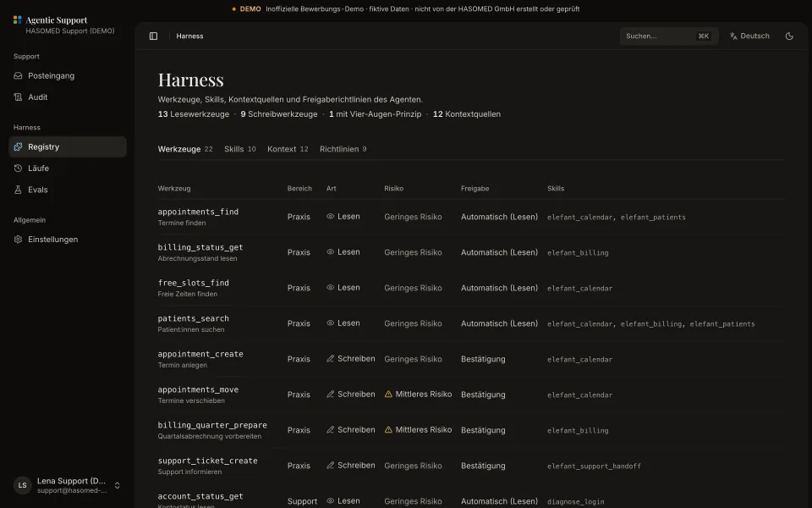Image resolution: width=812 pixels, height=508 pixels.
Task: Select the billing_quarter_prepare tool name
Action: (212, 425)
